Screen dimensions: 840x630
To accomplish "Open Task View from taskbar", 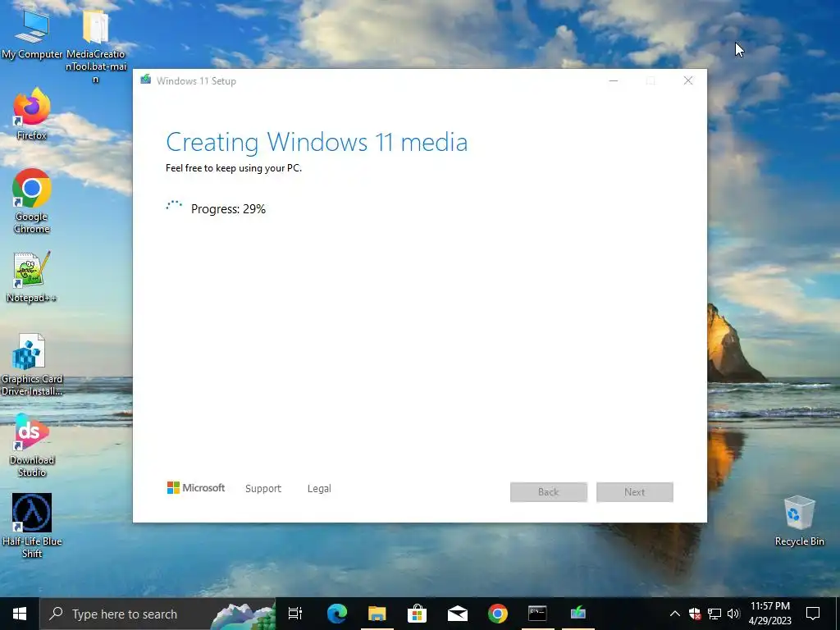I will (x=295, y=614).
